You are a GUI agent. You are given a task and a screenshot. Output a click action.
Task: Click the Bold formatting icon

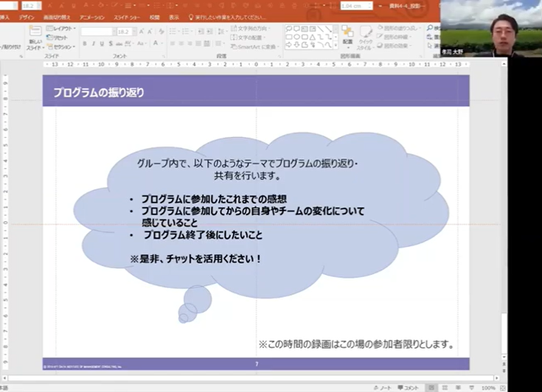[84, 44]
